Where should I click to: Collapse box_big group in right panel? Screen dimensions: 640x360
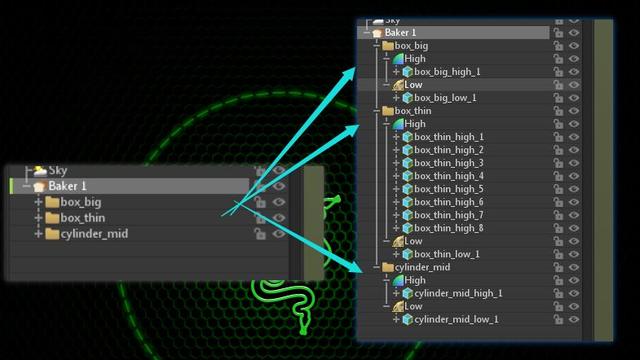point(377,46)
